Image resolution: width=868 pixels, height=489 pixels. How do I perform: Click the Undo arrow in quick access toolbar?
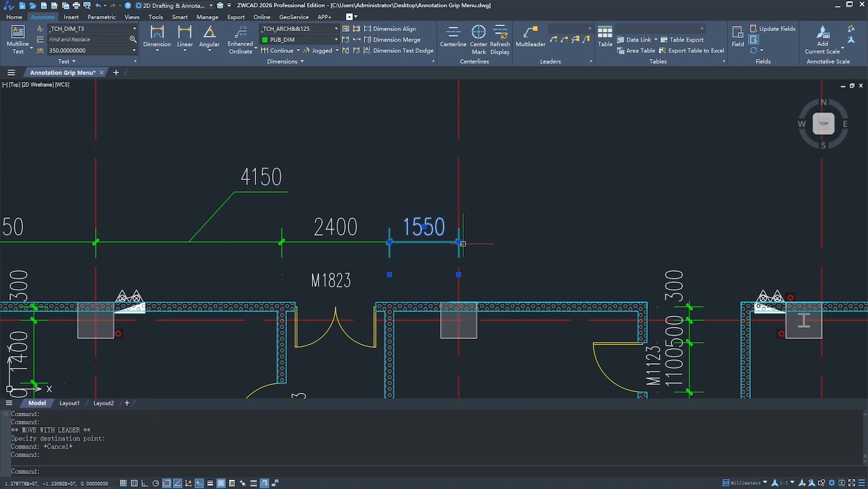pos(98,6)
